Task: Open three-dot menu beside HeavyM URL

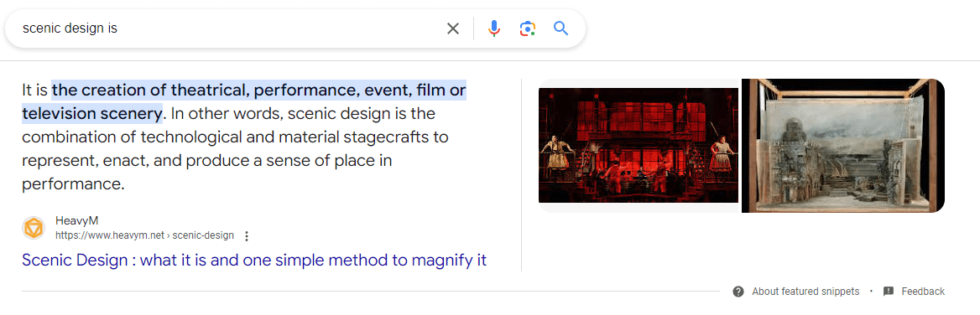Action: [246, 235]
